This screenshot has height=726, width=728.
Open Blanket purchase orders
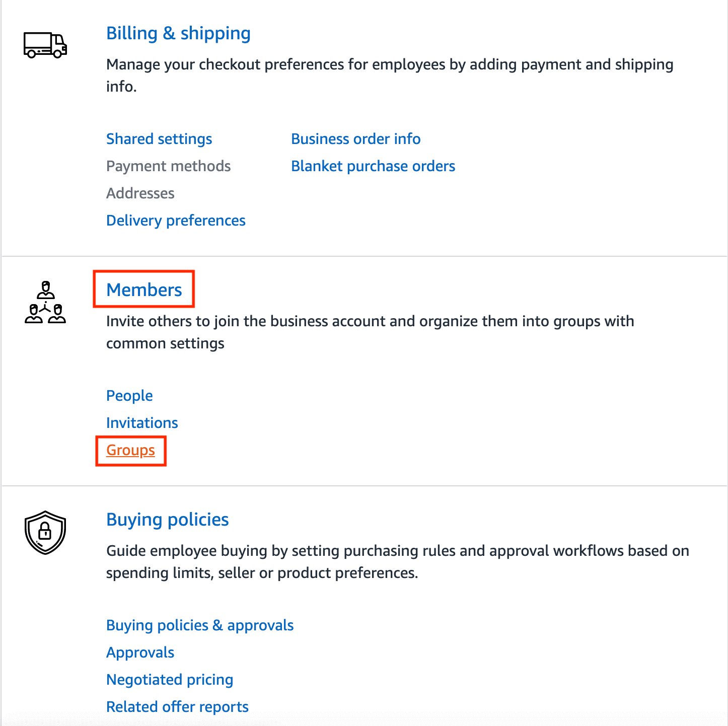point(373,166)
